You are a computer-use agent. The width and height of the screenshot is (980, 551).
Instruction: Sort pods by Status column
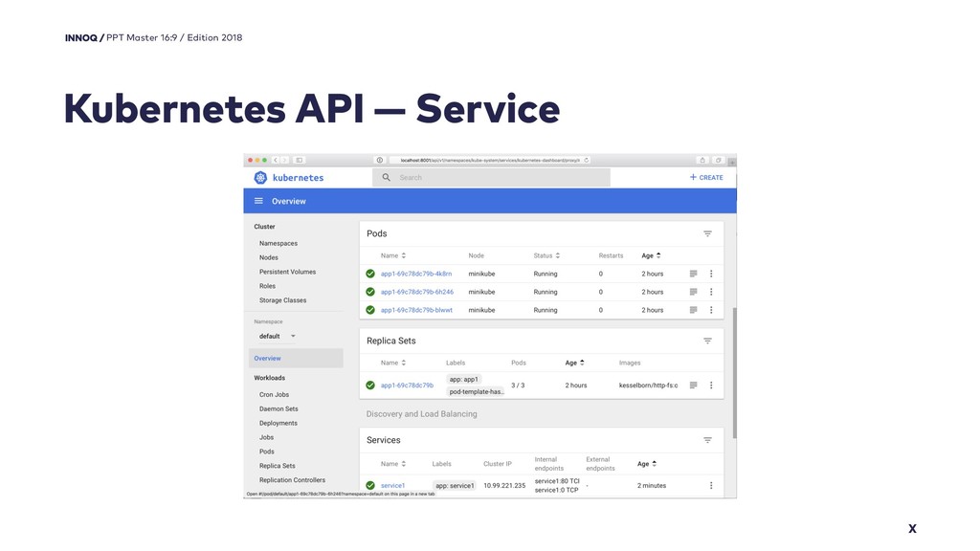pyautogui.click(x=546, y=255)
